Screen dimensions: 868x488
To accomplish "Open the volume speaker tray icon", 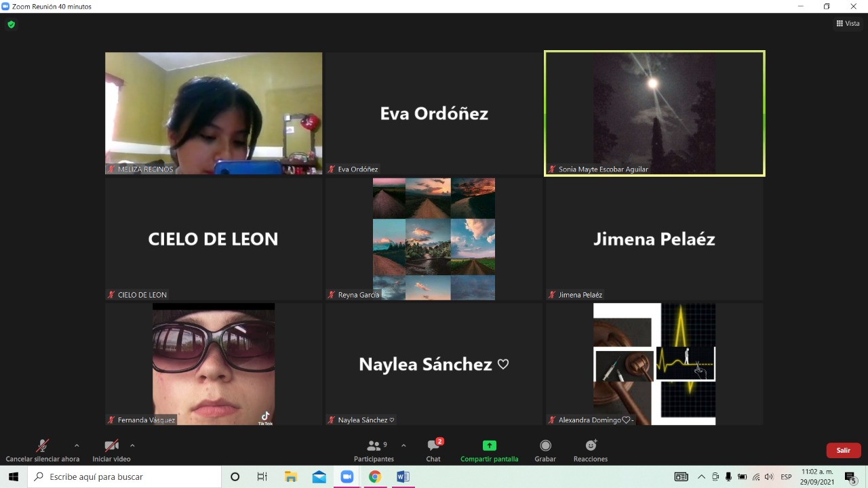I will pos(769,477).
